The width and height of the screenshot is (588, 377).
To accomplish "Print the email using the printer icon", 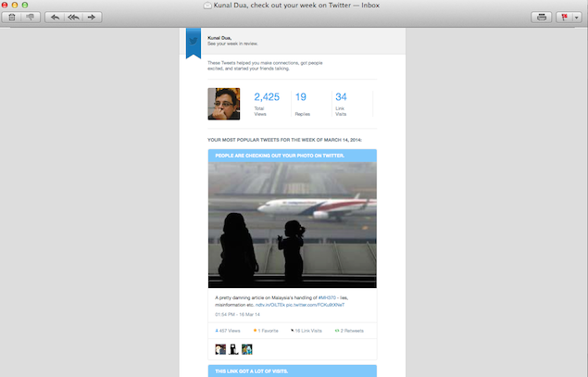I will [541, 18].
